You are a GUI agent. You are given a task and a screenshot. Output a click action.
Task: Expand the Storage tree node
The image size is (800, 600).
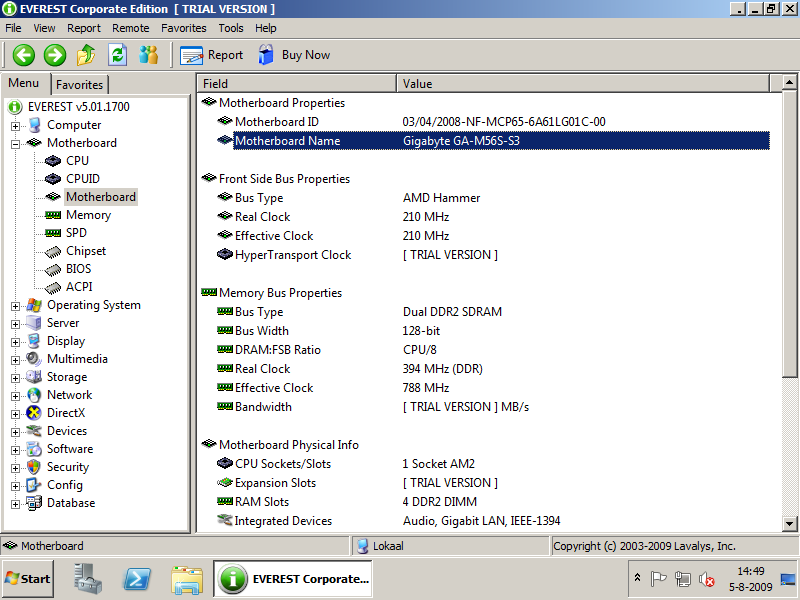[x=15, y=378]
